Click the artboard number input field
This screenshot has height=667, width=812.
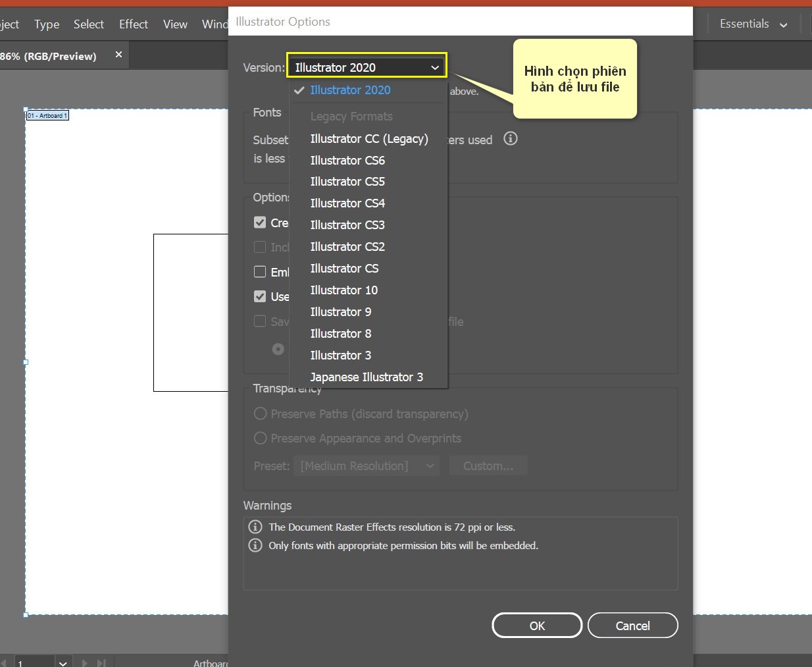coord(34,662)
